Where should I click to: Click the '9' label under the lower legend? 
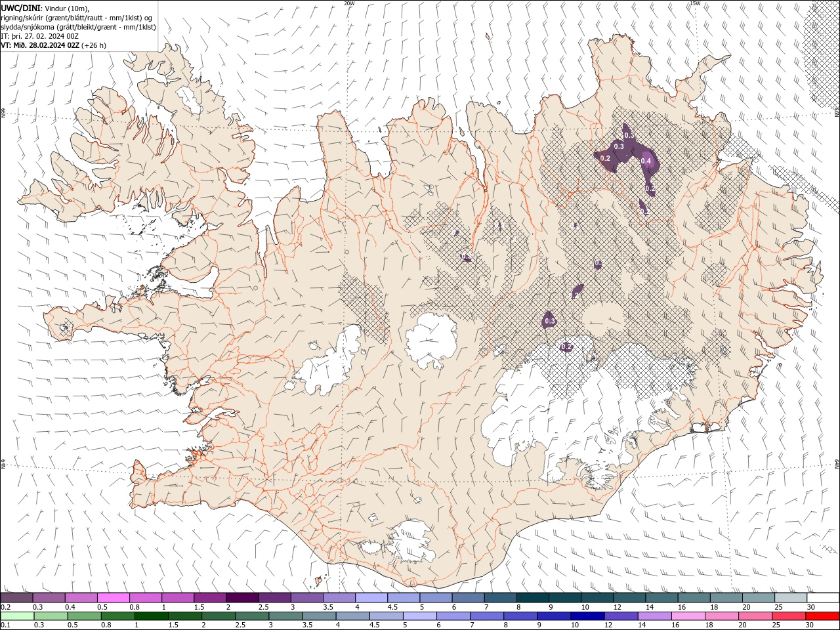point(541,625)
